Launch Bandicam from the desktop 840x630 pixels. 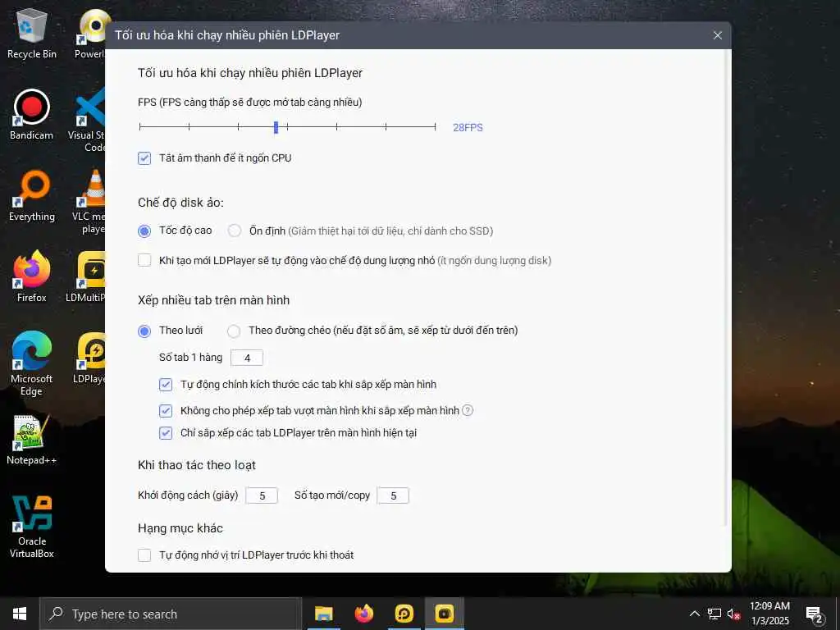[32, 114]
